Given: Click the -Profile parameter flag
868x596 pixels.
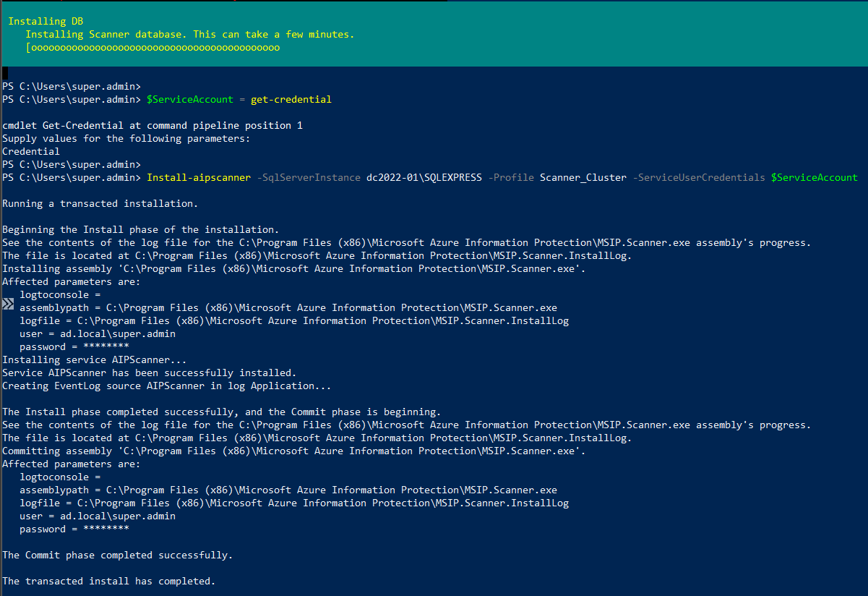Looking at the screenshot, I should point(511,177).
